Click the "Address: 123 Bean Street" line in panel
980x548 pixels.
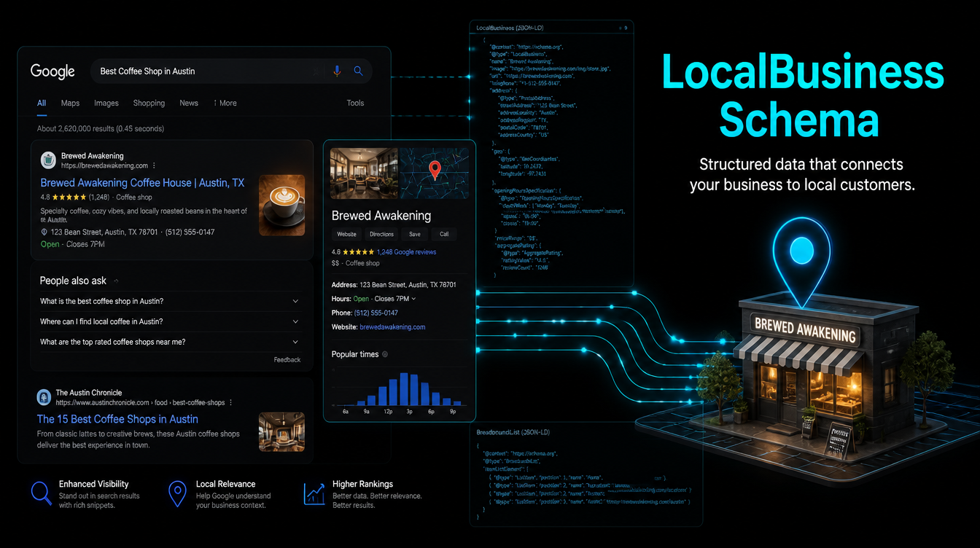point(394,285)
